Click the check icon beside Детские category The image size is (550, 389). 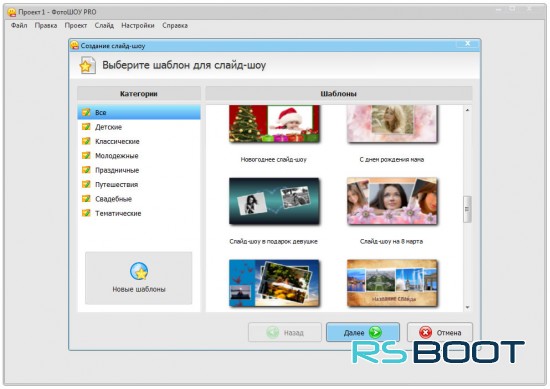tap(86, 127)
